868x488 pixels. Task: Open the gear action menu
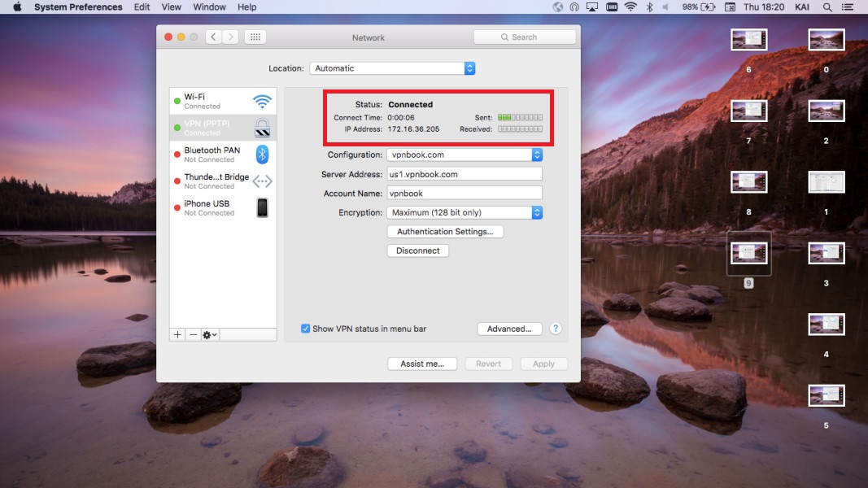[210, 334]
